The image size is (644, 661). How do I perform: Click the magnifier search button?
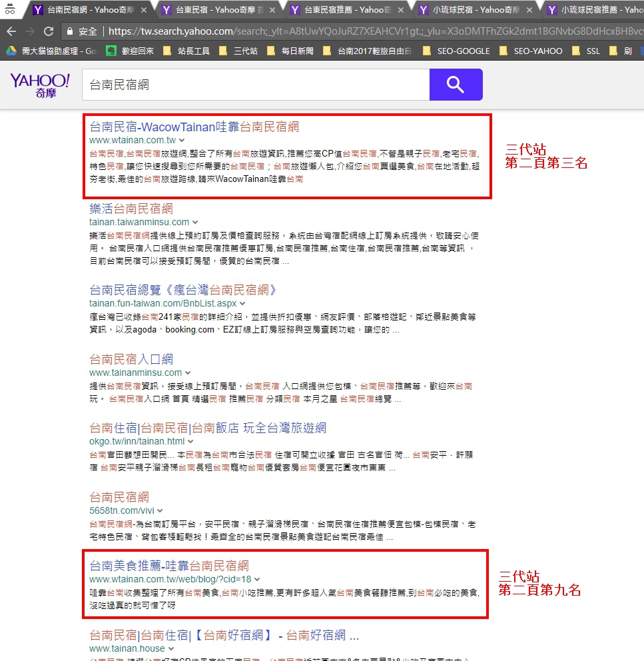click(x=456, y=85)
